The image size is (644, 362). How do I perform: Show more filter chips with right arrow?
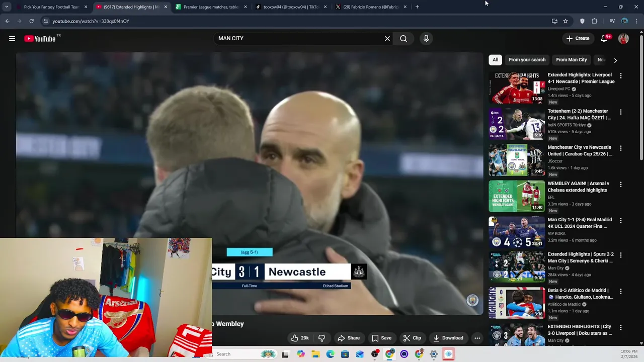tap(615, 60)
